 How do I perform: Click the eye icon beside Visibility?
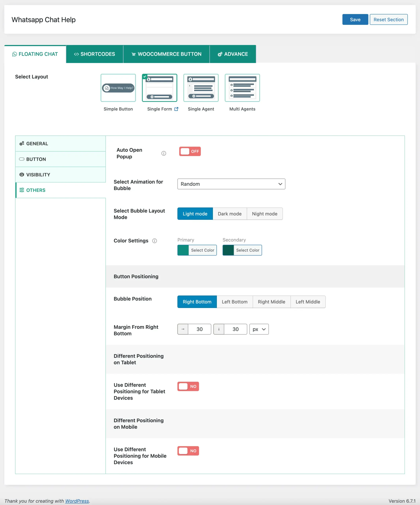pos(22,175)
